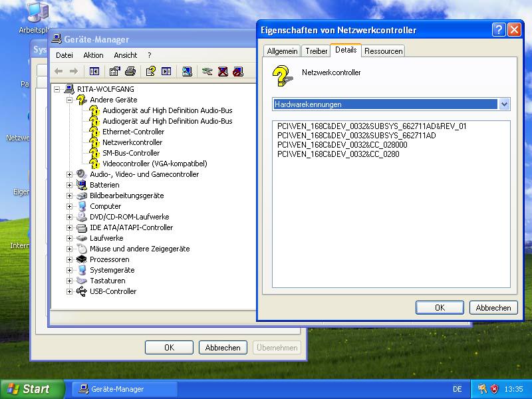Click the Batterien category icon
532x399 pixels.
(x=81, y=185)
